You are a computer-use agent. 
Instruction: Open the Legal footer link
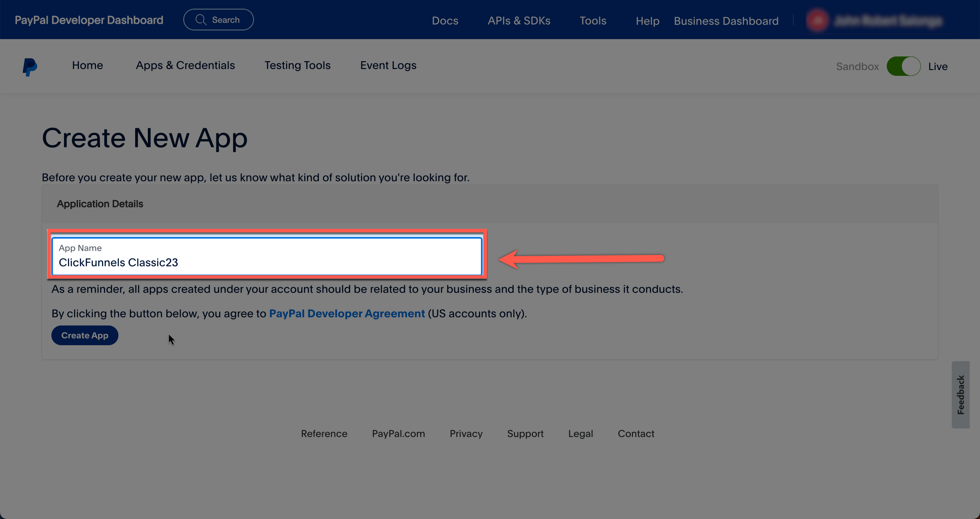(581, 433)
